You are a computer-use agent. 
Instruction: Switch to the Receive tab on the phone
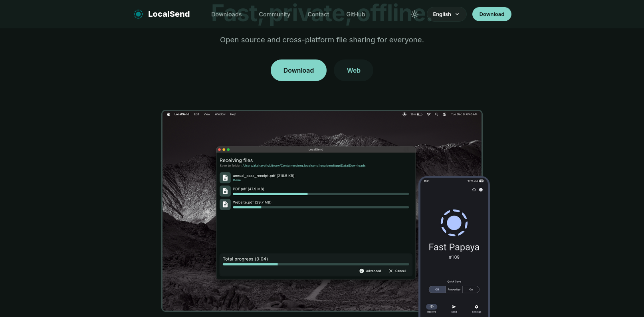[x=432, y=309]
